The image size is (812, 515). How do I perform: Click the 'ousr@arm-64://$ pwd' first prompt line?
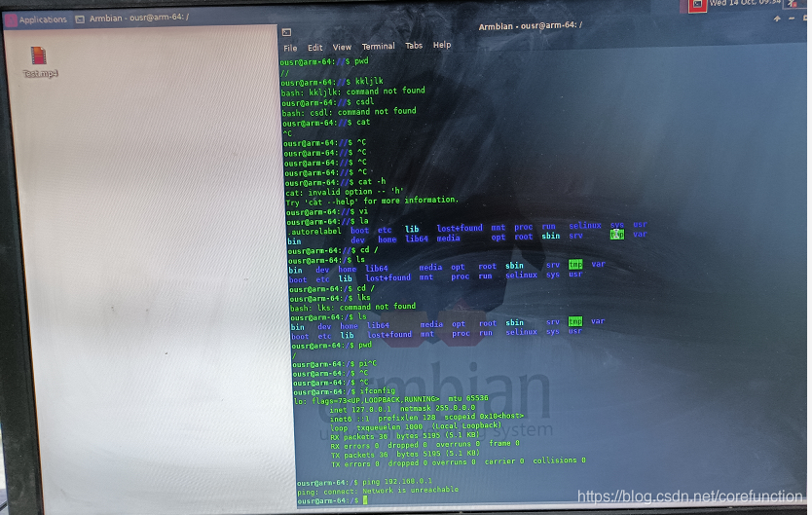coord(324,61)
